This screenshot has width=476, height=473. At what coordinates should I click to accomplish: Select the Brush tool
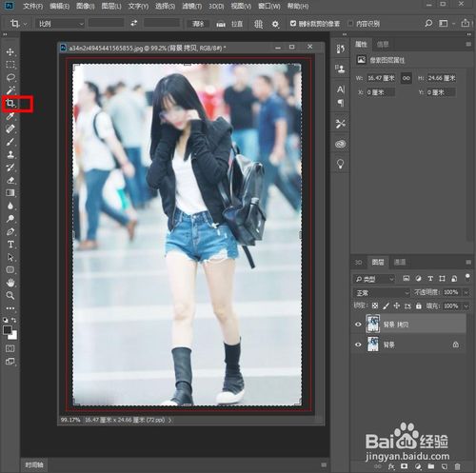pyautogui.click(x=10, y=142)
